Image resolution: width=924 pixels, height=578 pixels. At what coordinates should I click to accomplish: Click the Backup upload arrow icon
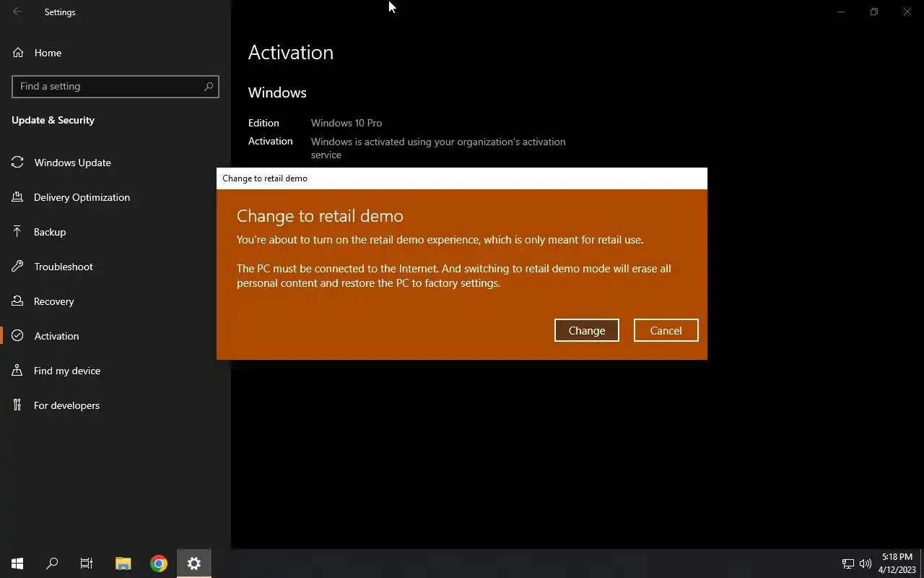[17, 232]
